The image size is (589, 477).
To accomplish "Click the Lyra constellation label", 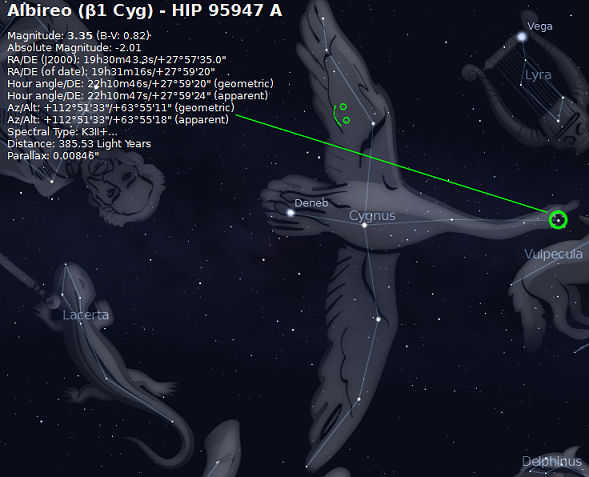I will click(x=538, y=75).
